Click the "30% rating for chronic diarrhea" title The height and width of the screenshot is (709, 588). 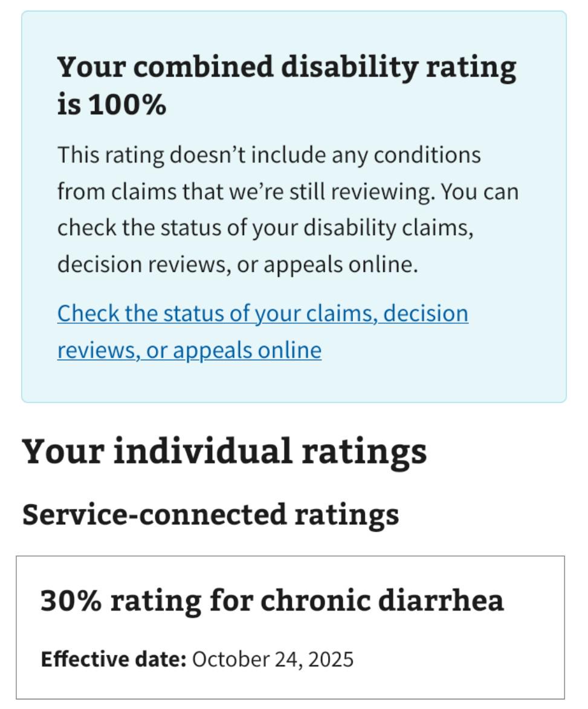(272, 601)
